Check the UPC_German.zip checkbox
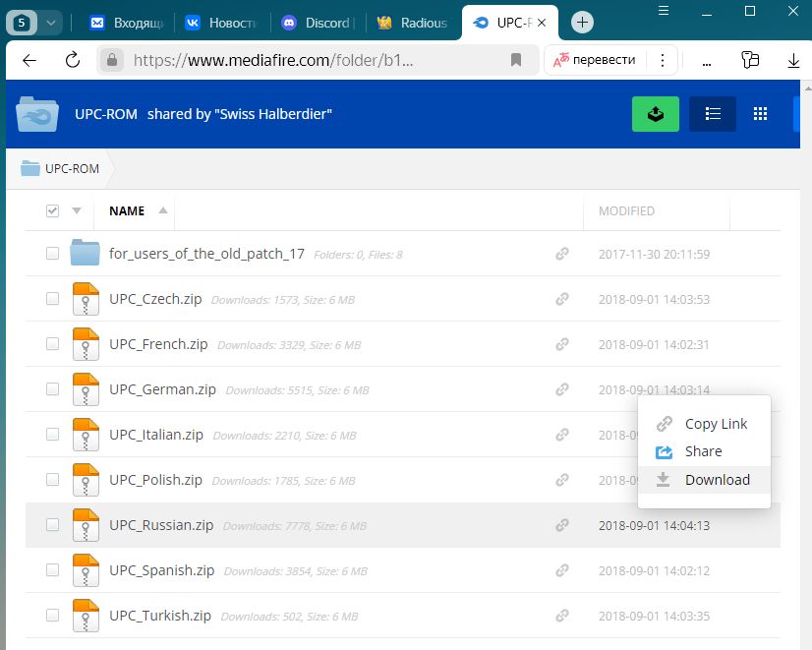The image size is (812, 650). (x=52, y=389)
